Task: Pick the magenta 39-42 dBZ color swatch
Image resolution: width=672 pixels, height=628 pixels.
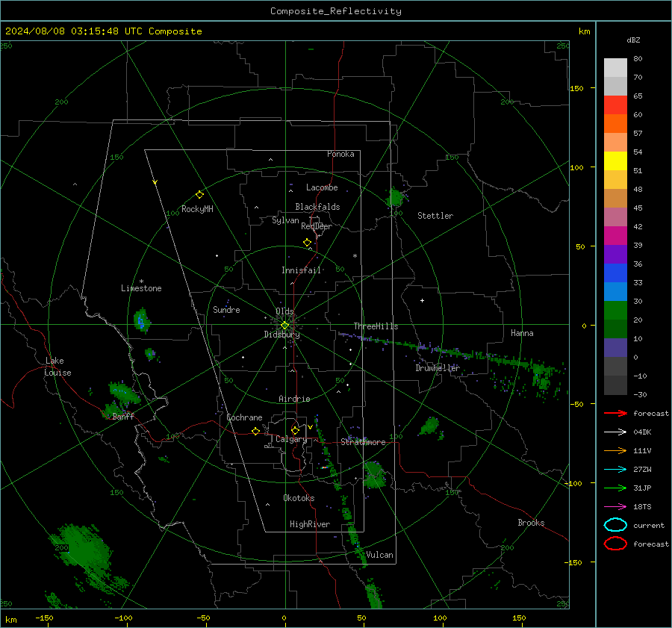Action: 615,236
